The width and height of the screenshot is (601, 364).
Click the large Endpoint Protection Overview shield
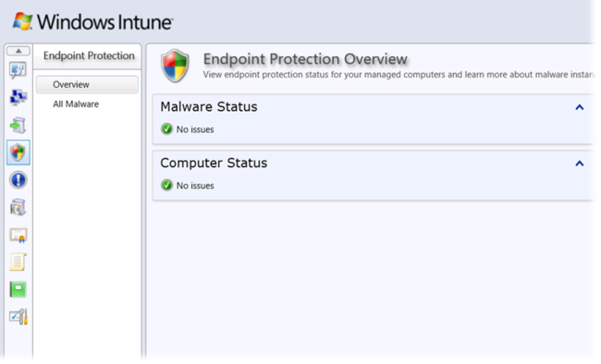click(175, 66)
